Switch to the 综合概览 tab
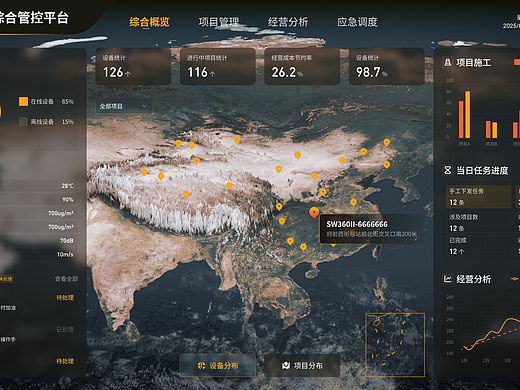The height and width of the screenshot is (390, 520). tap(149, 22)
